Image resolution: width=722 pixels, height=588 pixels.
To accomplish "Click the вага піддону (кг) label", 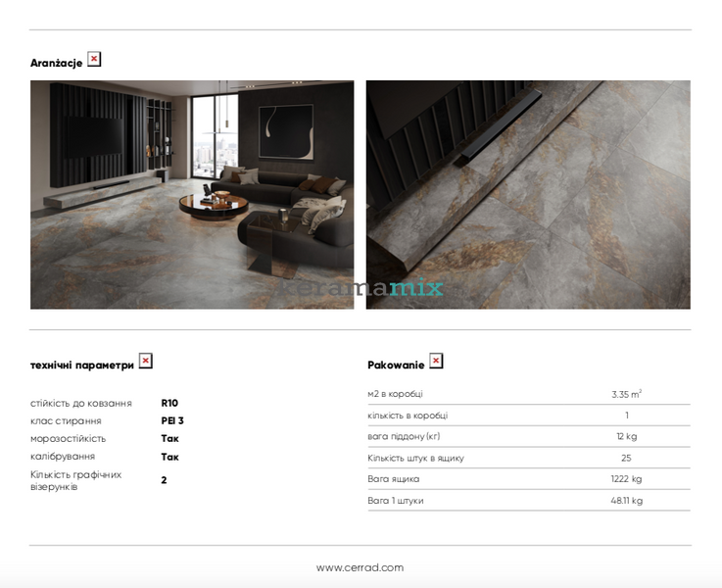I will (x=404, y=436).
